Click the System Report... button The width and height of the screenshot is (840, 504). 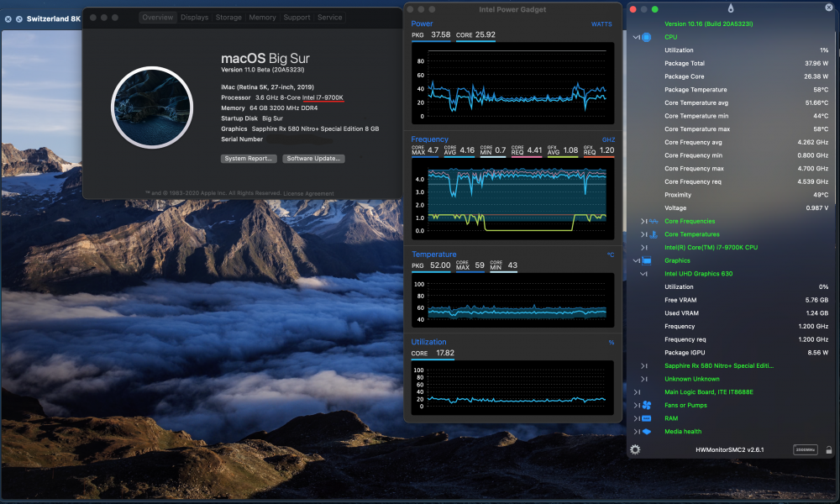[249, 159]
